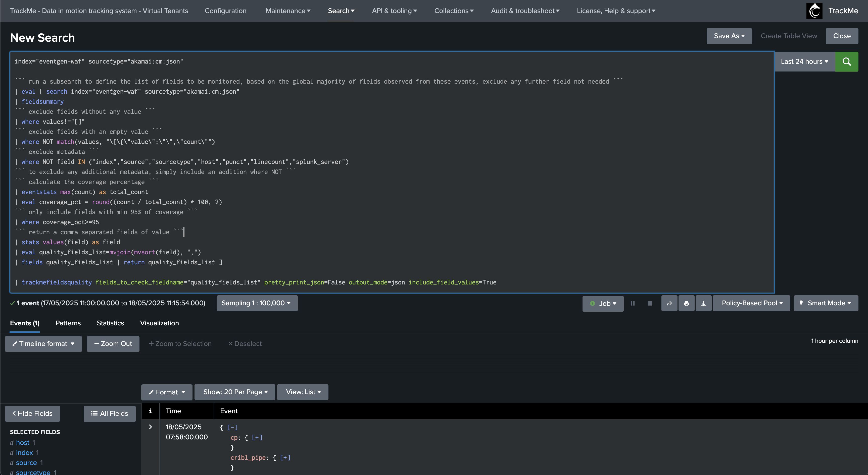Go to Virtual Tenants home link
Image resolution: width=868 pixels, height=475 pixels.
[x=99, y=11]
